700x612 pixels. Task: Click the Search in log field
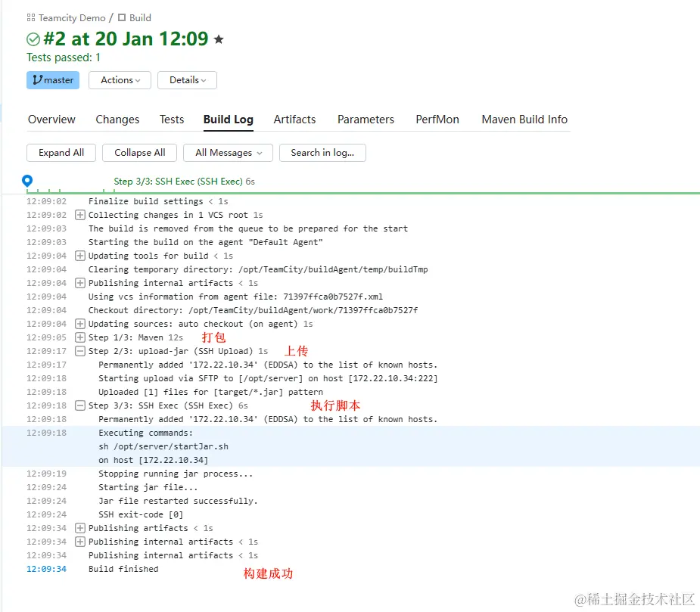coord(322,153)
